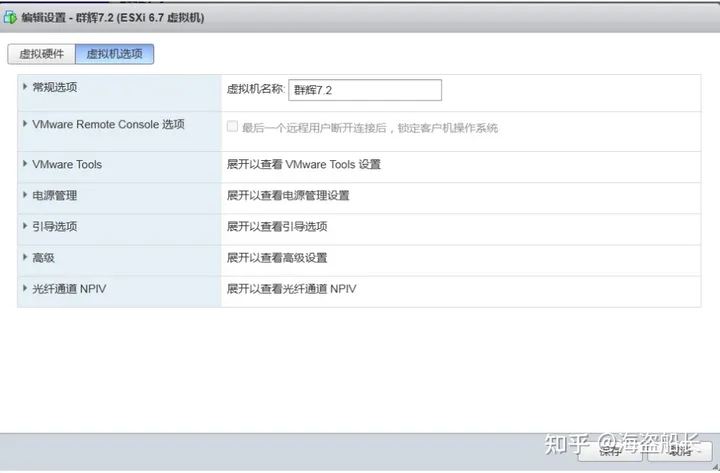
Task: Click the 光纤通道 NPIV row label
Action: pyautogui.click(x=69, y=289)
